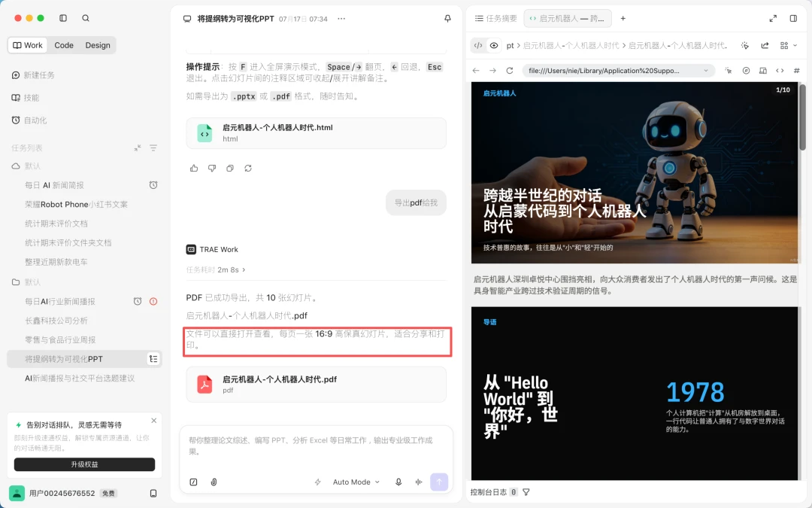
Task: Open the code brackets icon in the browser toolbar
Action: click(x=780, y=71)
